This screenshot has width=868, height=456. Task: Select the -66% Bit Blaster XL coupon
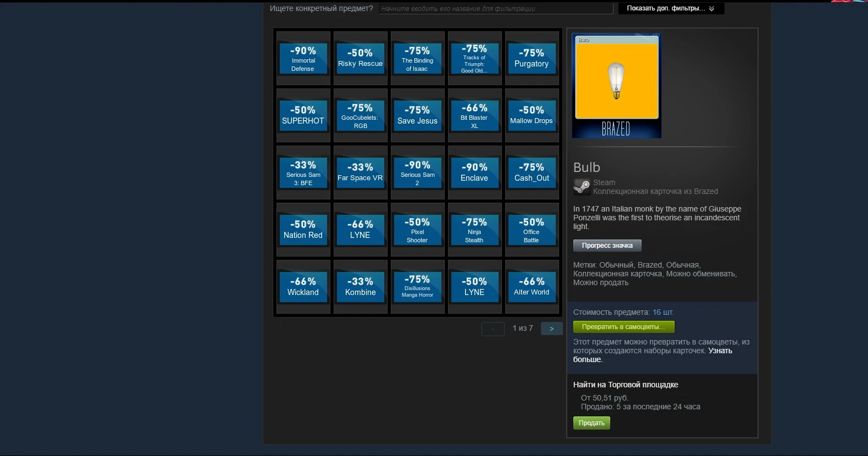475,115
